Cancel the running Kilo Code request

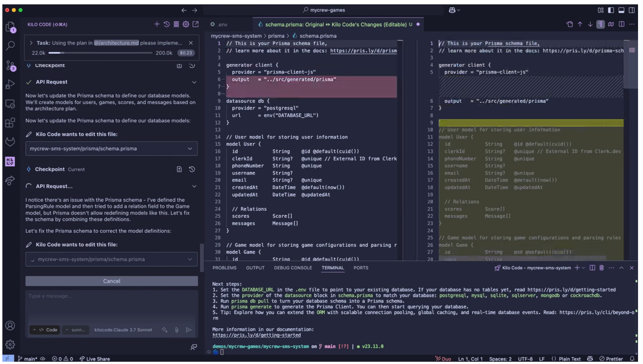tap(111, 281)
